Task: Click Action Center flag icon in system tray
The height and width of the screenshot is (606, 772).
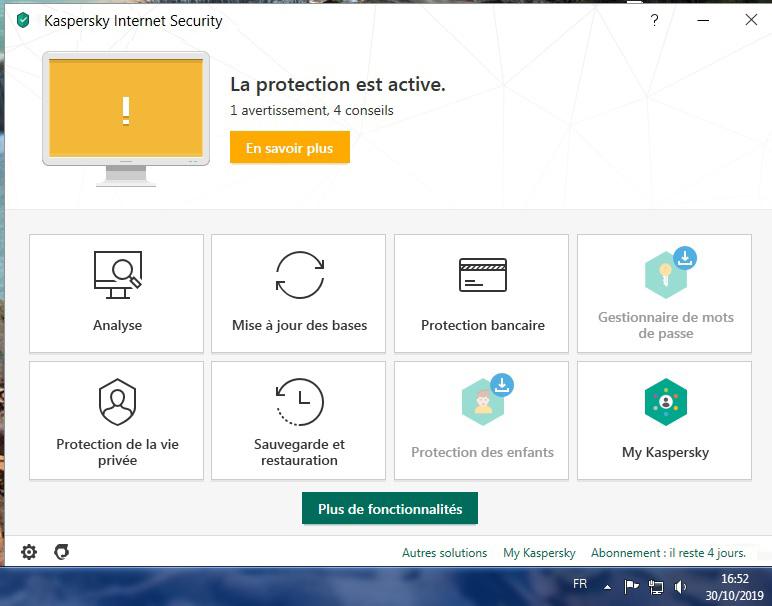Action: pyautogui.click(x=631, y=586)
